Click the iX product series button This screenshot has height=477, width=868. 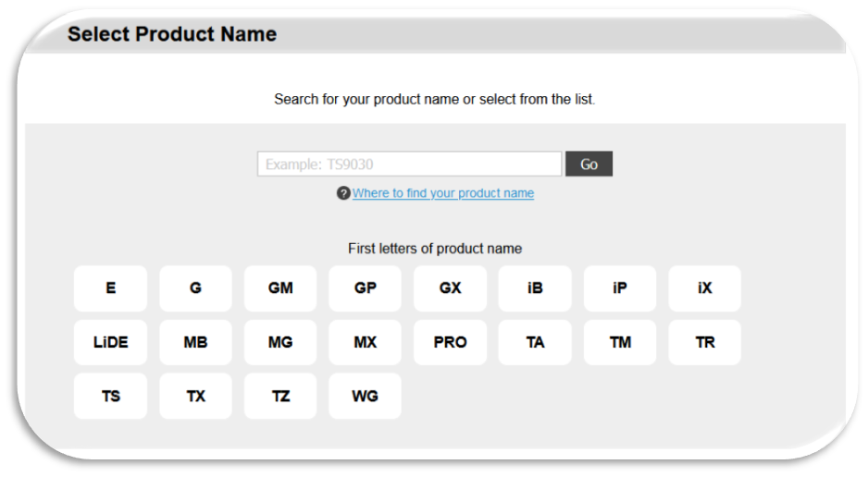[x=705, y=288]
